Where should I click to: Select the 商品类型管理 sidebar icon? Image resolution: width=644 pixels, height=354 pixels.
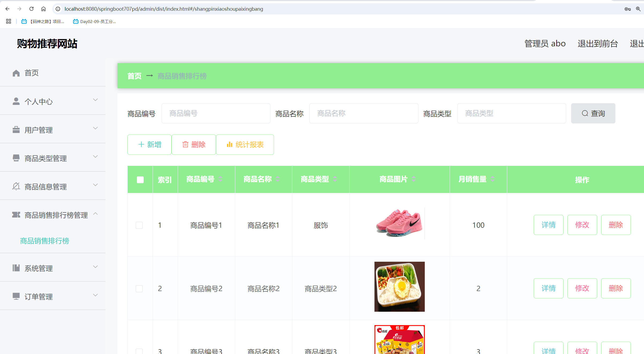pos(16,158)
